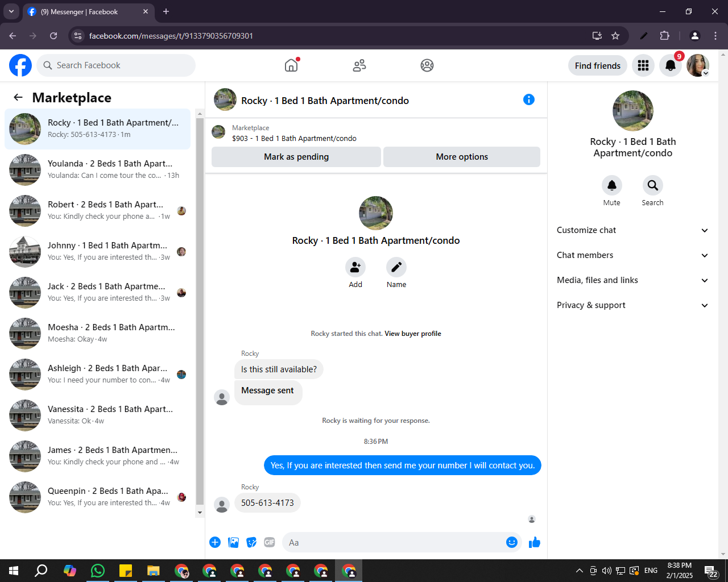
Task: Open the Notifications bell with 9 badge
Action: 671,65
